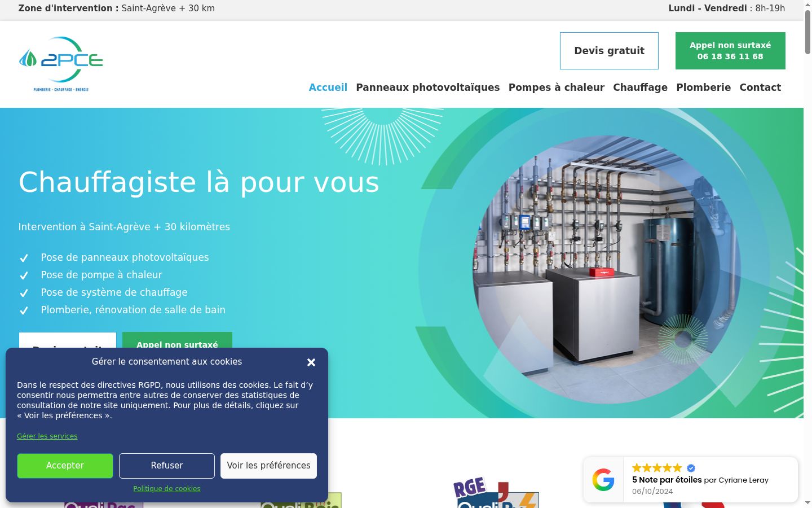This screenshot has width=812, height=508.
Task: Navigate to the Plomberie page
Action: [x=704, y=87]
